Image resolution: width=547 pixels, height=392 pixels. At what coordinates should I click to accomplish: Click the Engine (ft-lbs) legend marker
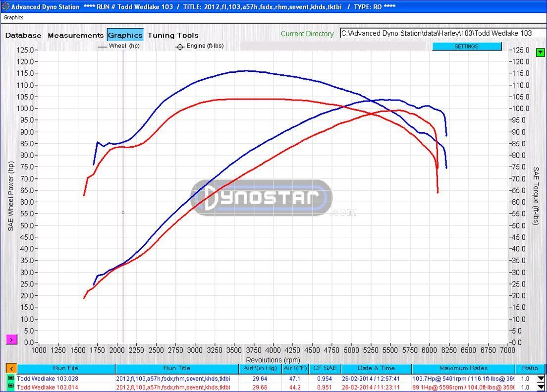pos(179,47)
